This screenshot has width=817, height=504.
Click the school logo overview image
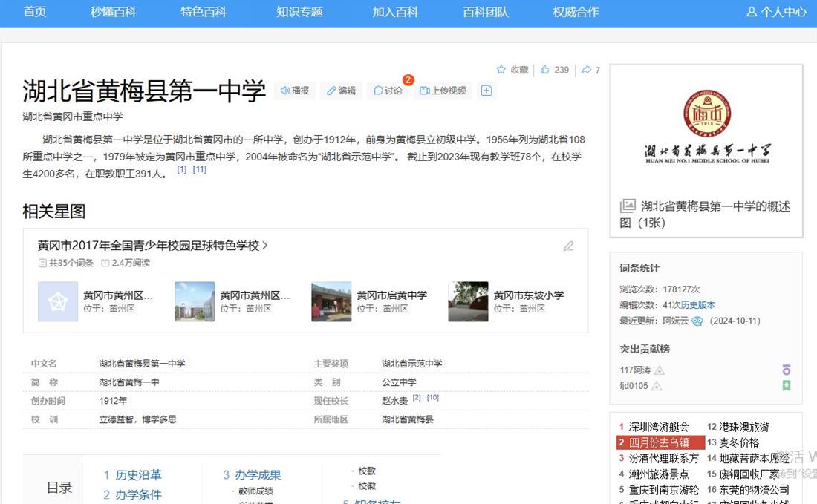(706, 127)
